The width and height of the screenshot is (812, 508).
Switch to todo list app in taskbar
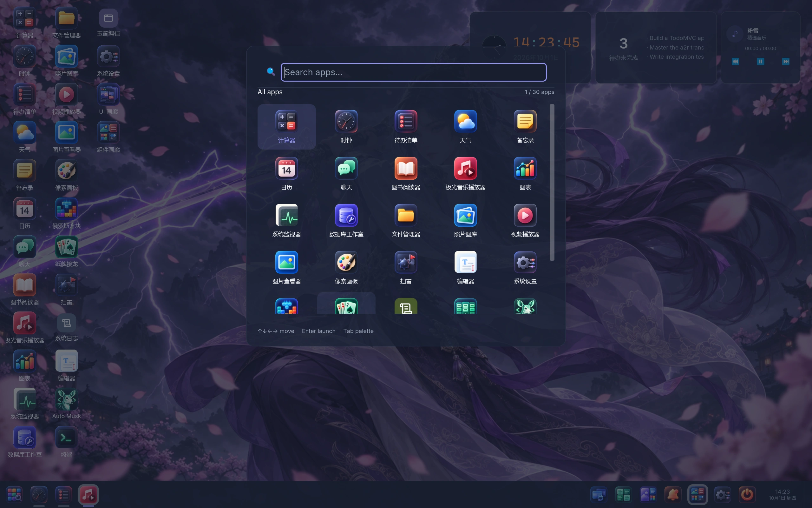63,494
